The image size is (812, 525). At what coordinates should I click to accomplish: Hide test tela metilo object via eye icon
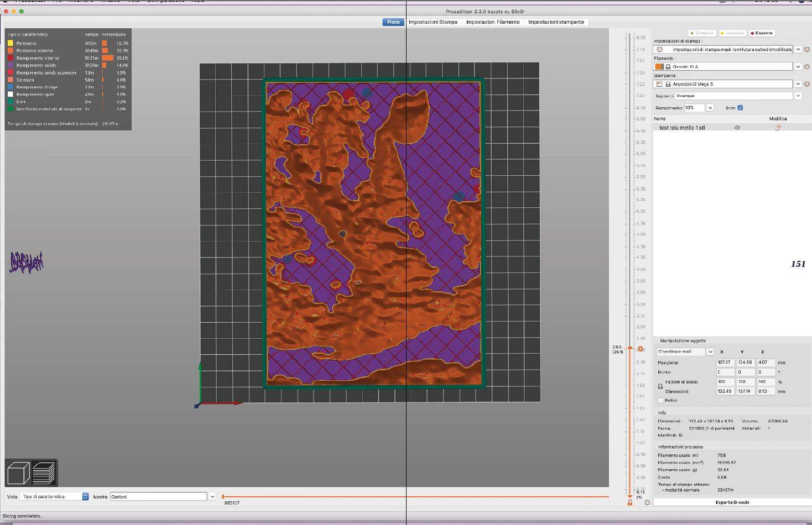[x=737, y=128]
